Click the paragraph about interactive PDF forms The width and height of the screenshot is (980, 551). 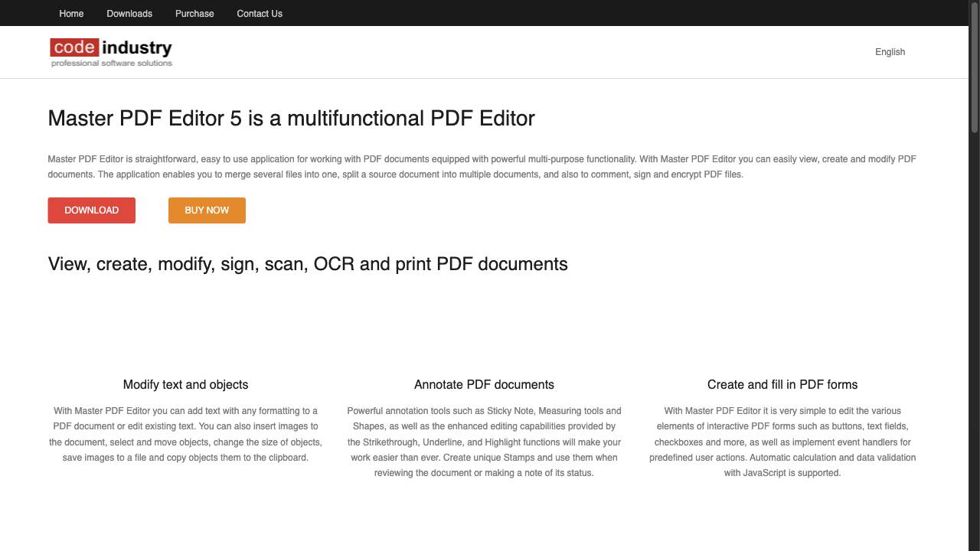(x=782, y=442)
